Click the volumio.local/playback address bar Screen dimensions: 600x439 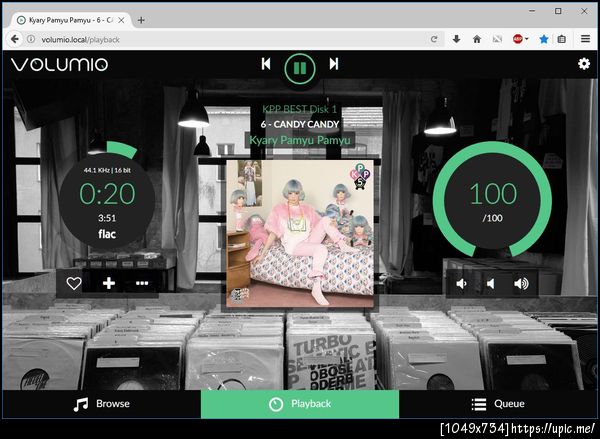coord(230,39)
